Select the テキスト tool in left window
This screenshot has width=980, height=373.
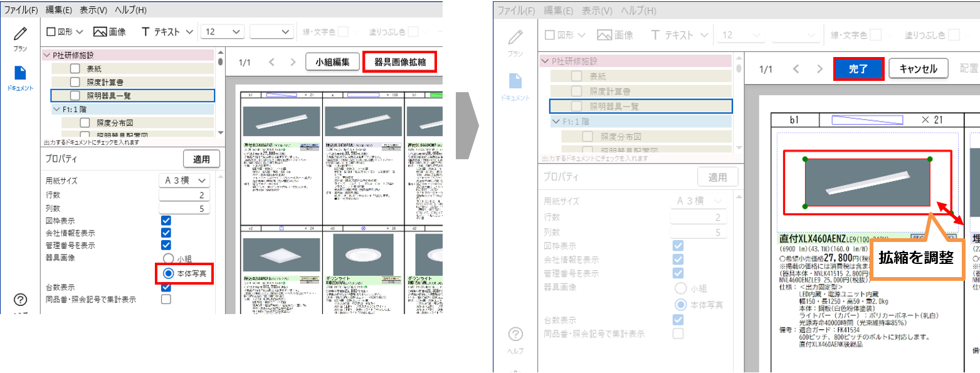pos(161,32)
